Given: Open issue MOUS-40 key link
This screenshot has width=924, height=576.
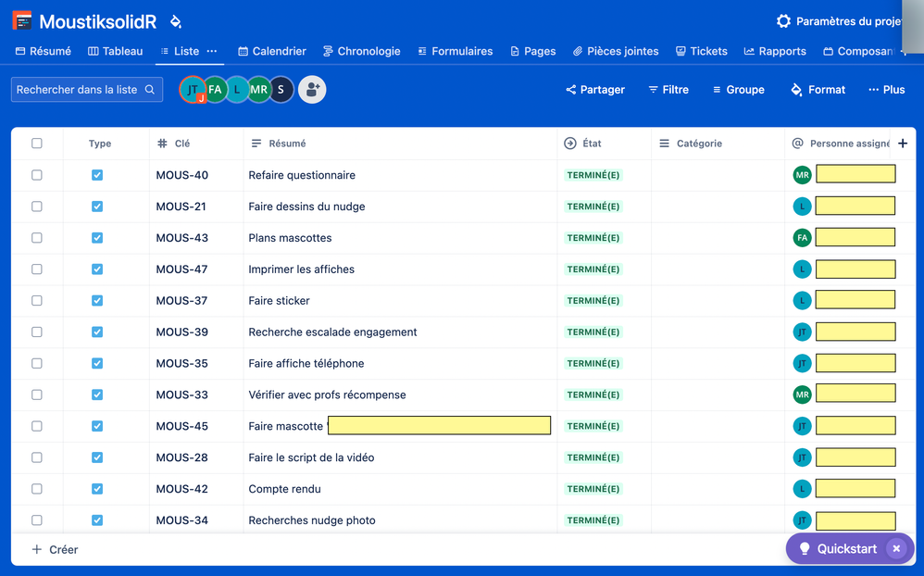Looking at the screenshot, I should pos(181,175).
